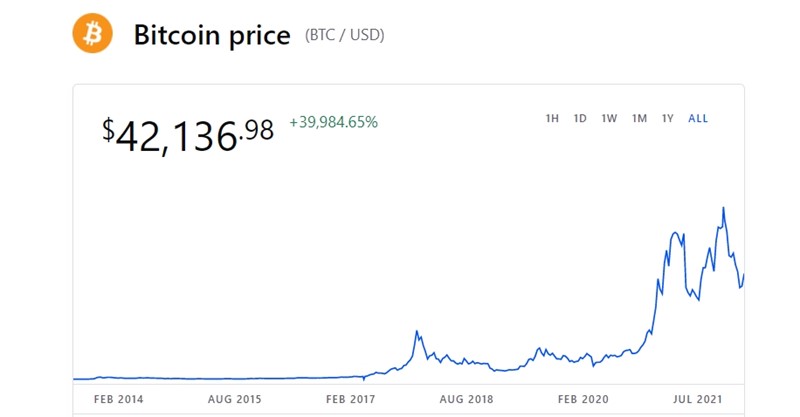Select the 1H time range
Image resolution: width=800 pixels, height=417 pixels.
coord(552,119)
